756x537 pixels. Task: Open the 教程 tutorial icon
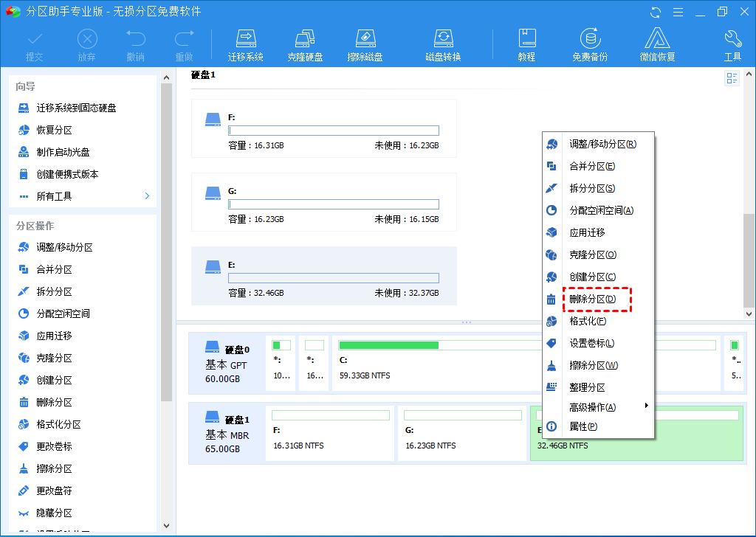tap(526, 46)
